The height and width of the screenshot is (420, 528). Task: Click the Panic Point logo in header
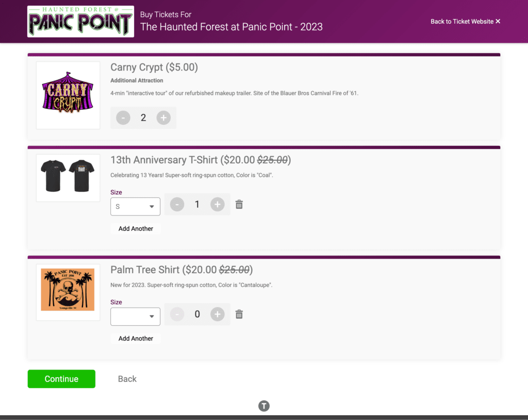(x=80, y=21)
